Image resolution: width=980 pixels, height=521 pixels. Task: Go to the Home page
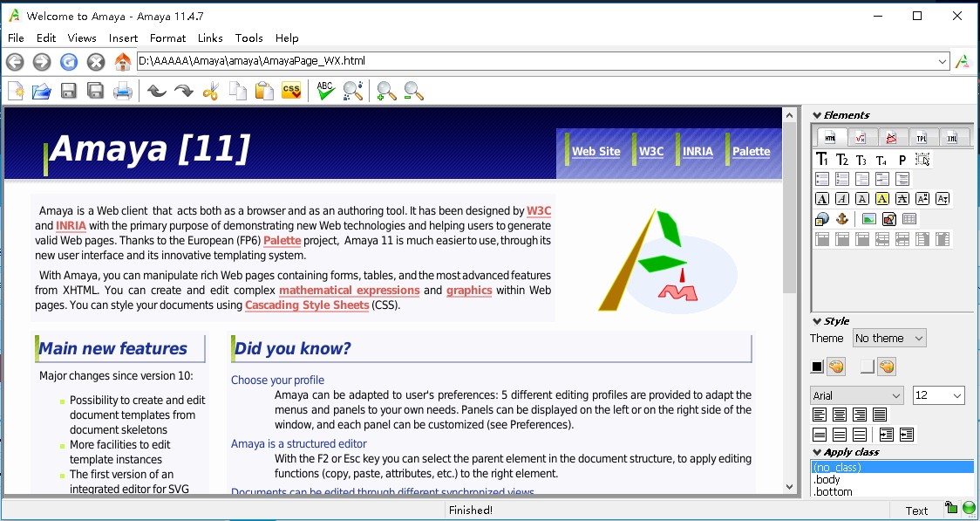123,61
